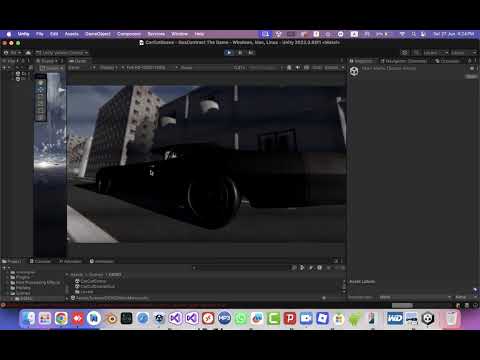
Task: Start Play mode with the Play button
Action: [229, 52]
